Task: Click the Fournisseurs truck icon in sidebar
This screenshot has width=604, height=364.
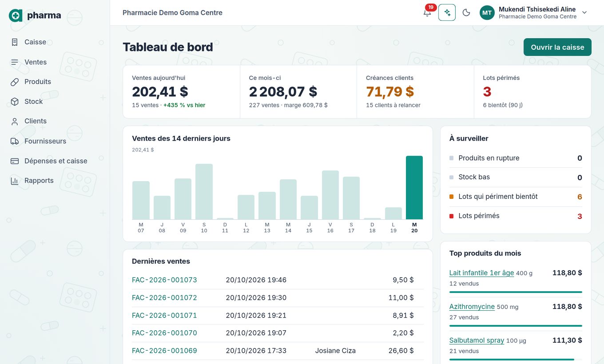Action: (15, 141)
